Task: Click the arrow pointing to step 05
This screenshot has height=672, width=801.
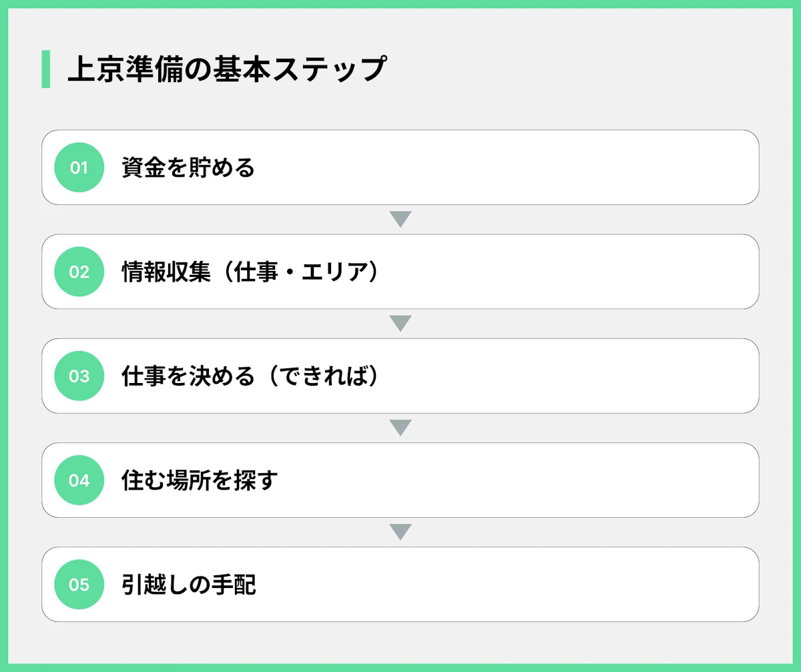Action: (400, 532)
